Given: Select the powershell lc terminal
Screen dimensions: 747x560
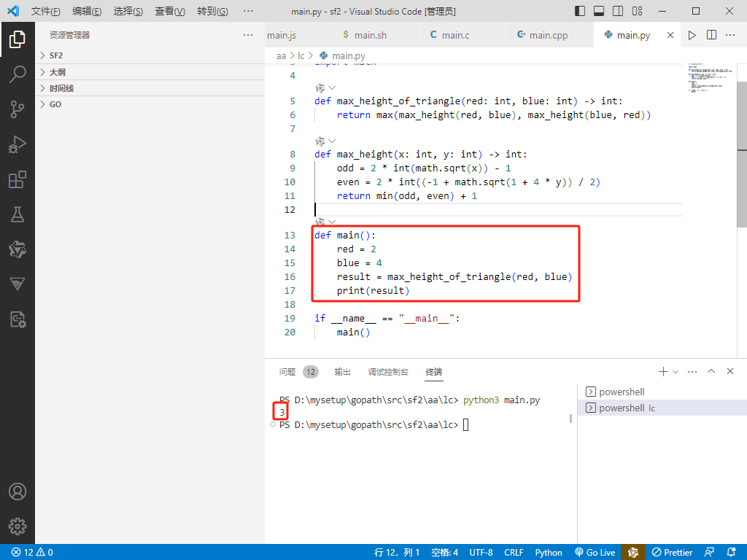Looking at the screenshot, I should 662,408.
